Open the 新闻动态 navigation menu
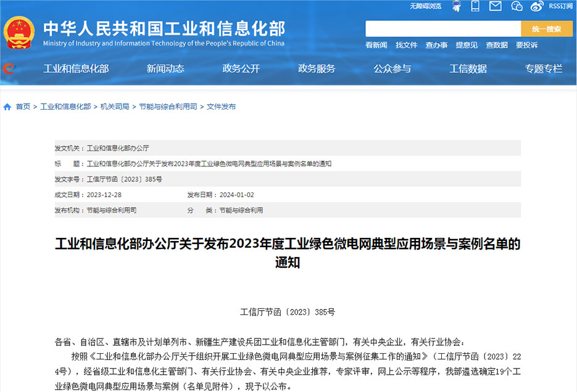577x392 pixels. (x=165, y=68)
